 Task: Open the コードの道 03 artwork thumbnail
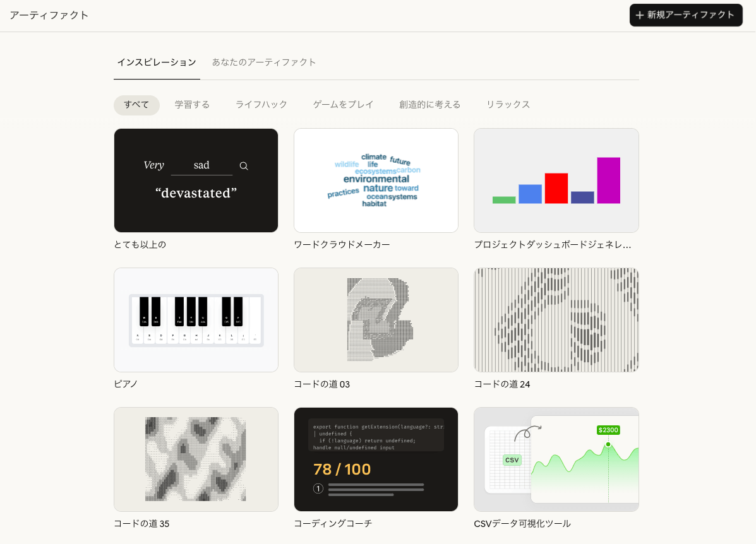(376, 320)
